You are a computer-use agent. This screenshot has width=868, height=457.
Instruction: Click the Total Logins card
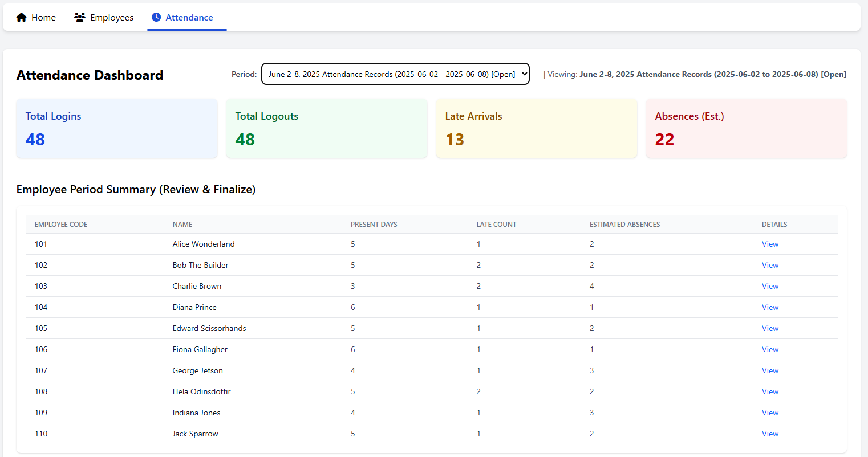tap(117, 128)
